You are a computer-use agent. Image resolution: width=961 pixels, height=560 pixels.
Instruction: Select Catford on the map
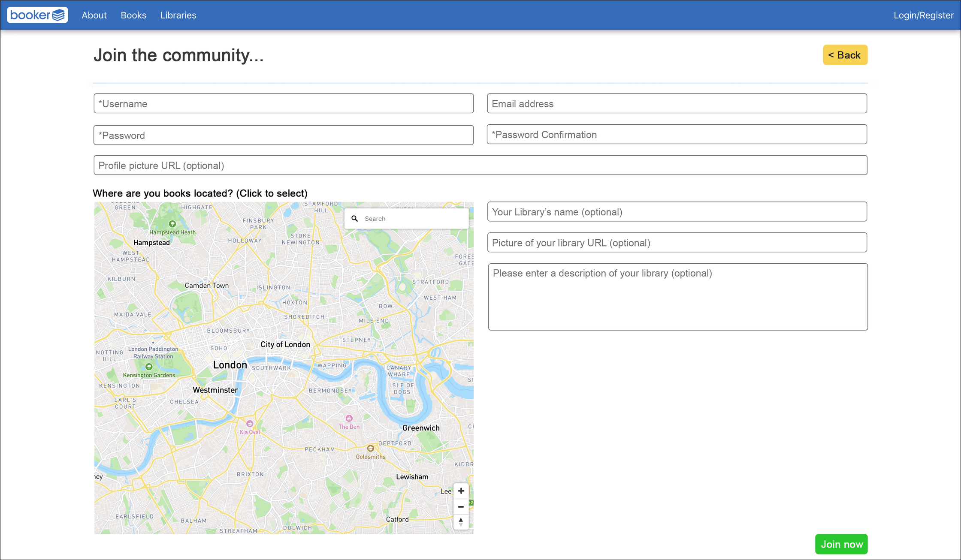coord(397,520)
